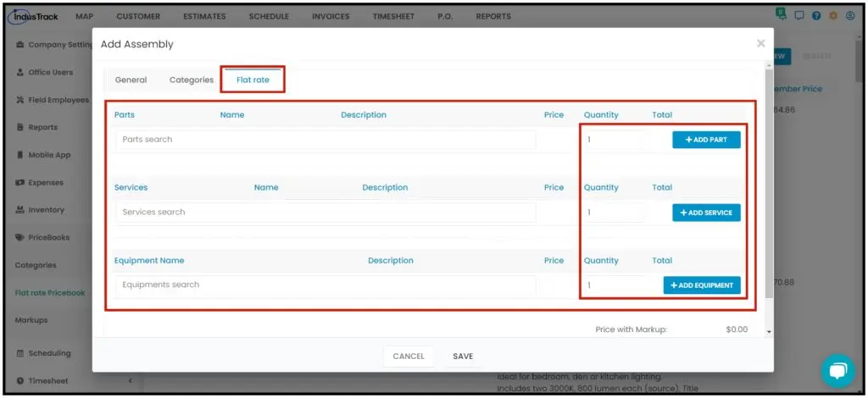Open the ESTIMATES menu

204,17
